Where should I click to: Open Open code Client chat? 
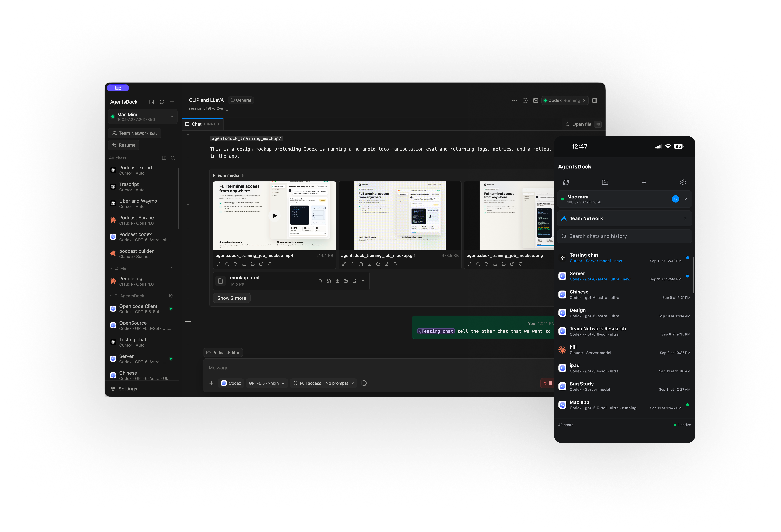[x=143, y=309]
